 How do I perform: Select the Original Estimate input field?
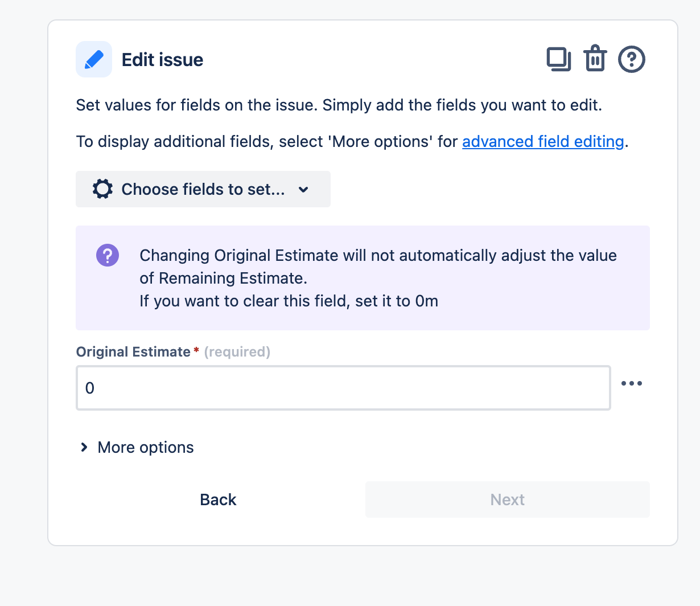tap(343, 388)
